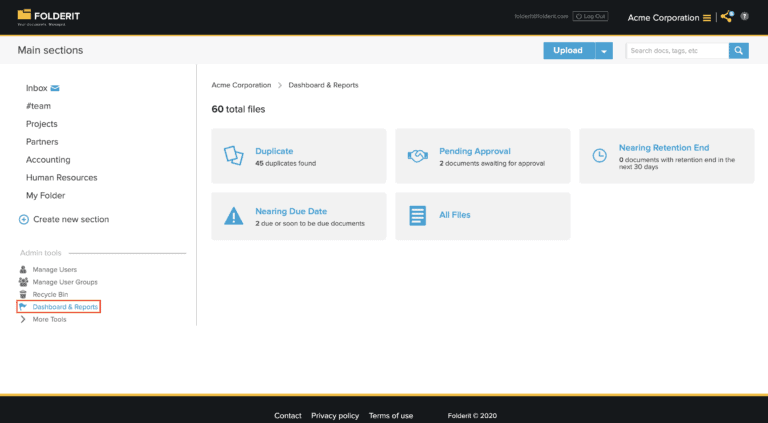Click the Privacy policy footer link
The image size is (768, 423).
[335, 416]
